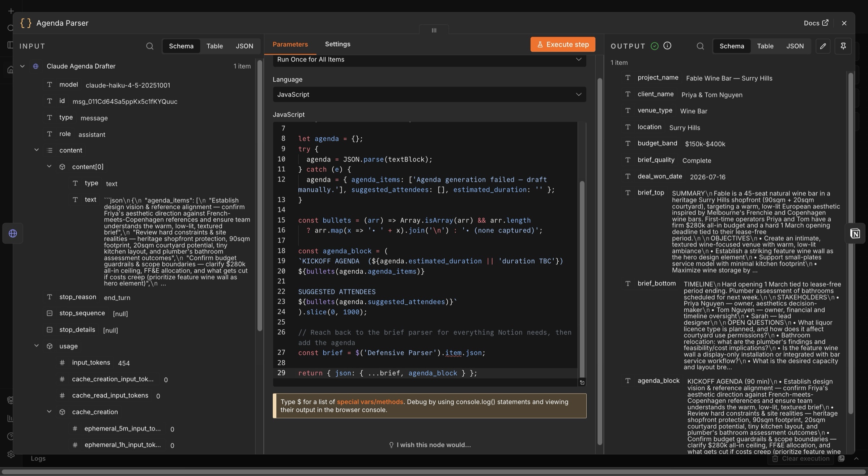
Task: Switch INPUT view to JSON
Action: click(244, 46)
